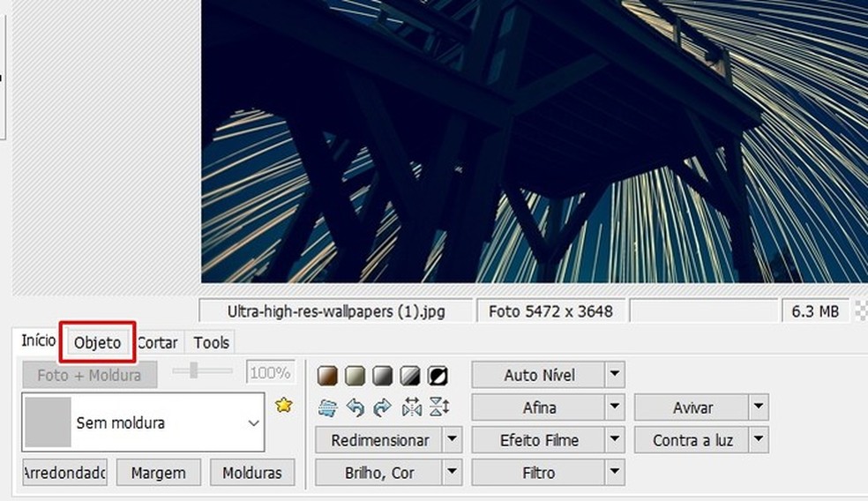Image resolution: width=868 pixels, height=501 pixels.
Task: Click the frame size slider handle
Action: [194, 370]
